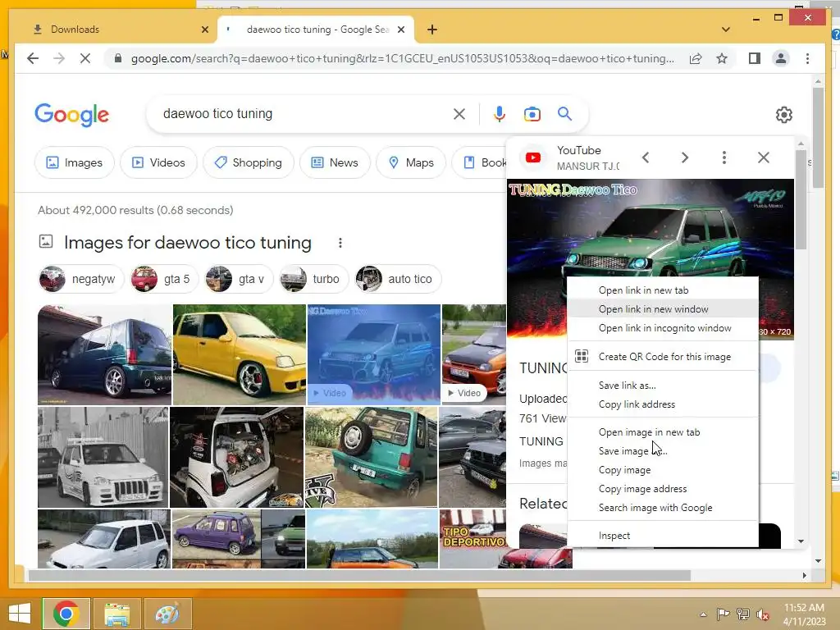This screenshot has width=840, height=630.
Task: Open the Chrome profile avatar
Action: point(781,58)
